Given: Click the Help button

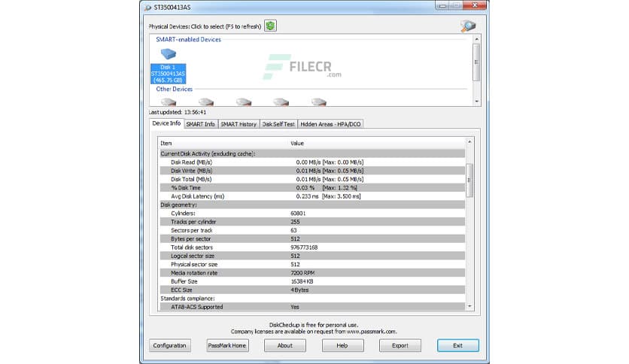Looking at the screenshot, I should pyautogui.click(x=342, y=345).
